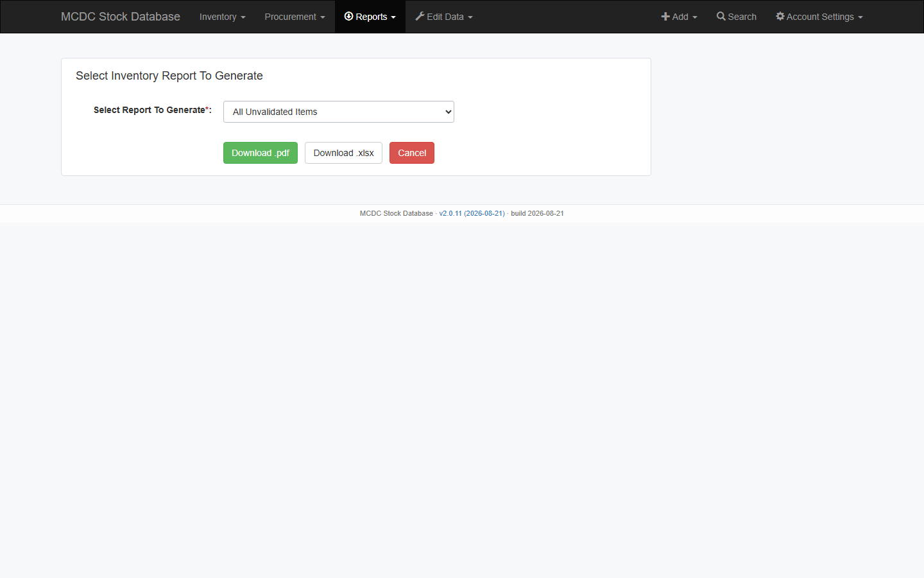Viewport: 924px width, 578px height.
Task: Click the plus icon beside Add
Action: (x=665, y=16)
